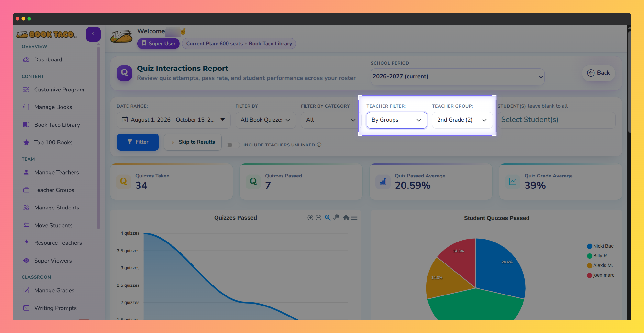Open Manage Students
644x333 pixels.
point(57,208)
